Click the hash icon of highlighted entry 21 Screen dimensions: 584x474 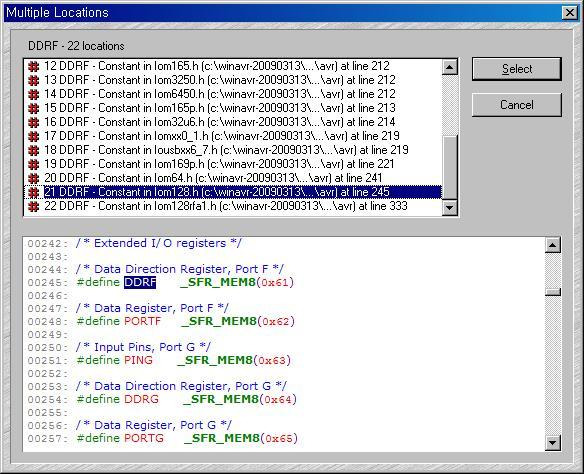(34, 193)
